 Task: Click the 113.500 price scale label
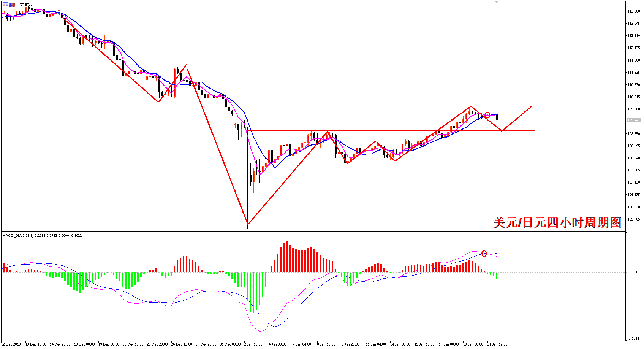coord(633,11)
